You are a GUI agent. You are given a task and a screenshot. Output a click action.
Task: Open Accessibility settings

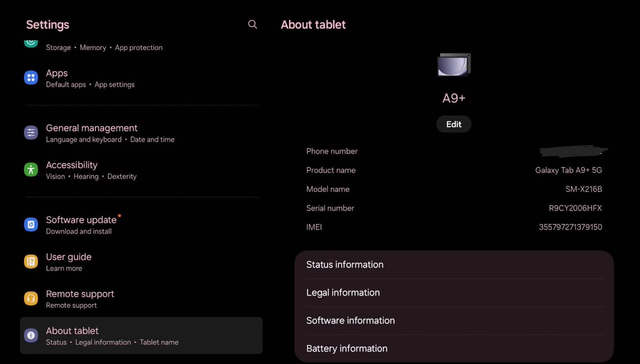click(141, 170)
